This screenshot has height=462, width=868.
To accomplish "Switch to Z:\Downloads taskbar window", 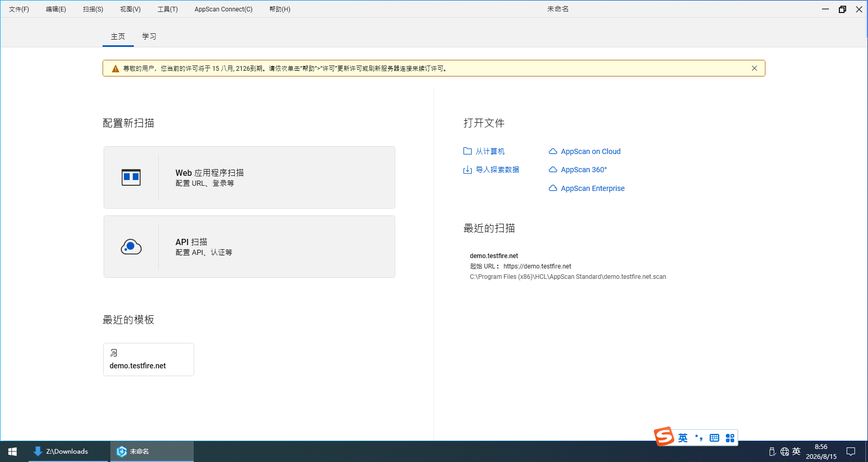I will pyautogui.click(x=68, y=452).
